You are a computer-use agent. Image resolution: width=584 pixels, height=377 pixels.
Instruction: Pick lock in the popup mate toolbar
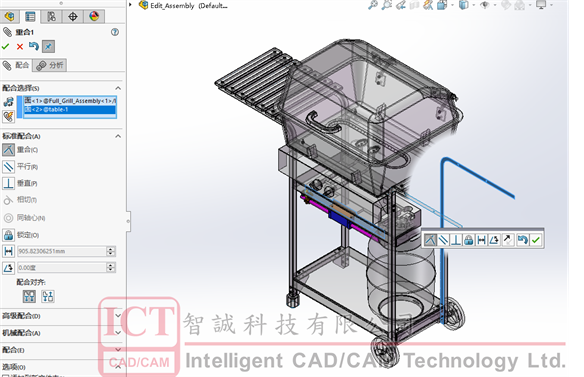[x=469, y=240]
